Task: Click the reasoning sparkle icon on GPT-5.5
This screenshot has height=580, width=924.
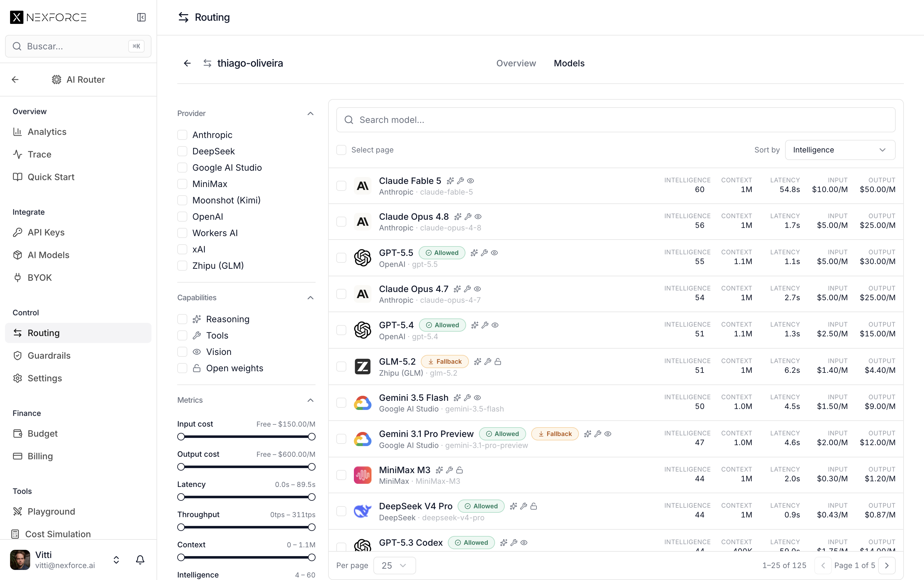Action: click(x=474, y=253)
